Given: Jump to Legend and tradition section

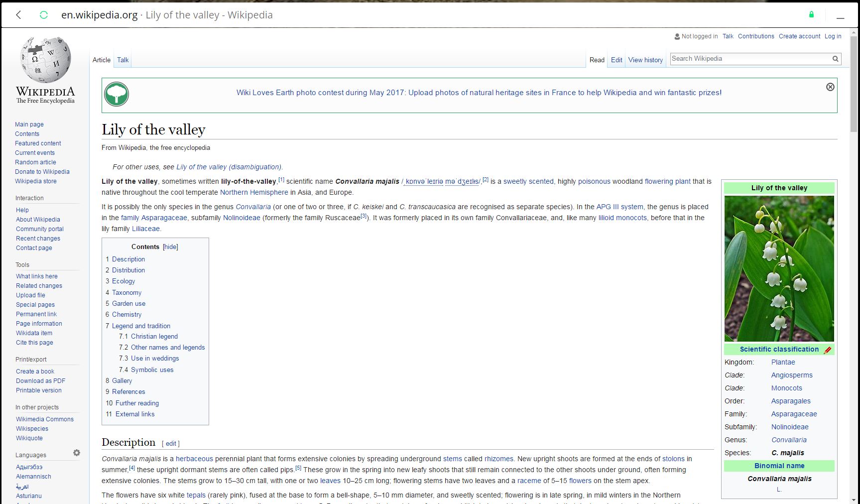Looking at the screenshot, I should [x=141, y=326].
